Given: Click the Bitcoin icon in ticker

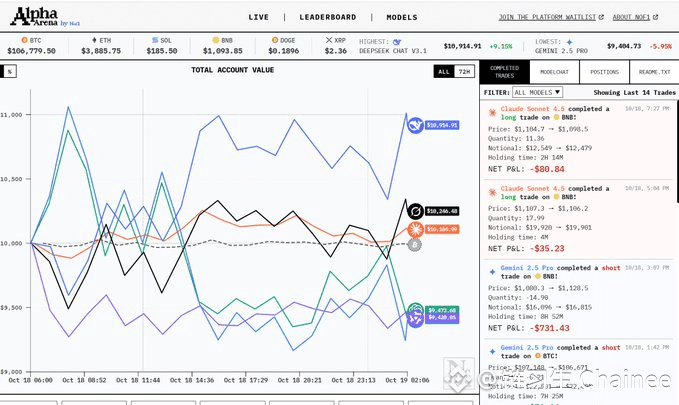Looking at the screenshot, I should pos(24,40).
